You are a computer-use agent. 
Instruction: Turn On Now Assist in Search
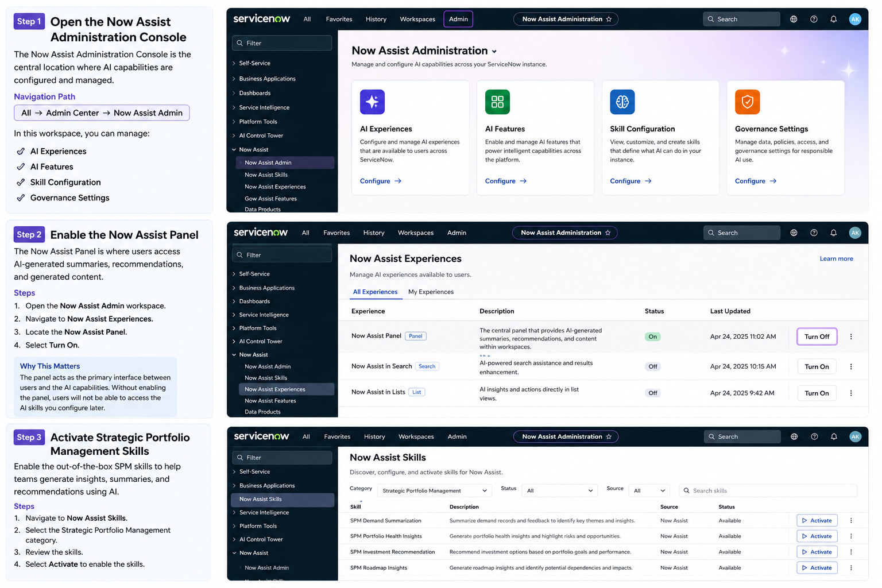(817, 366)
